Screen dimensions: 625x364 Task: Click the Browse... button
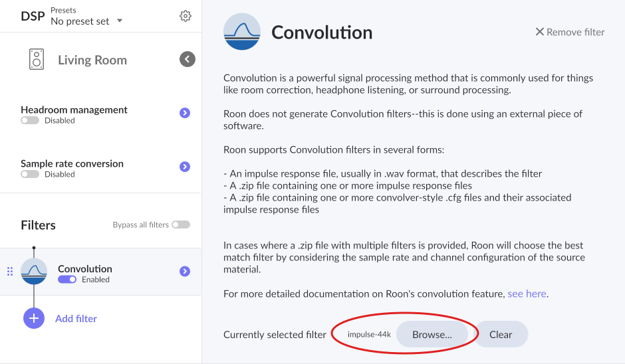[432, 335]
